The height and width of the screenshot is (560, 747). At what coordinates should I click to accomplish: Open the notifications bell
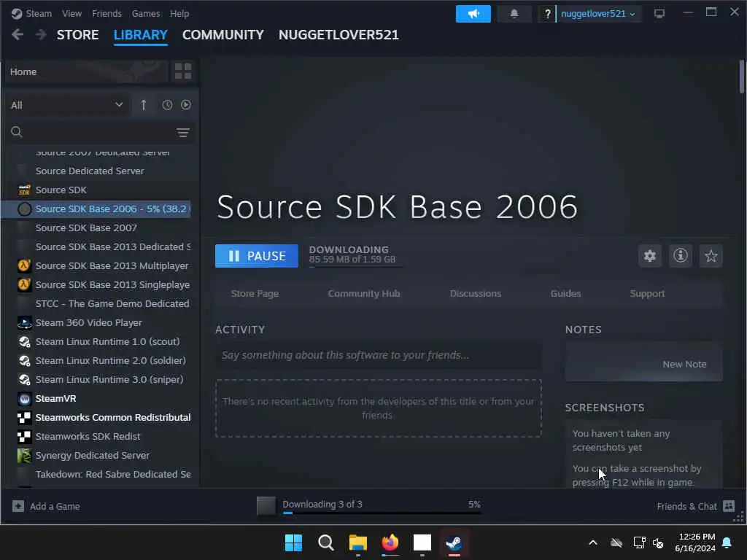514,14
